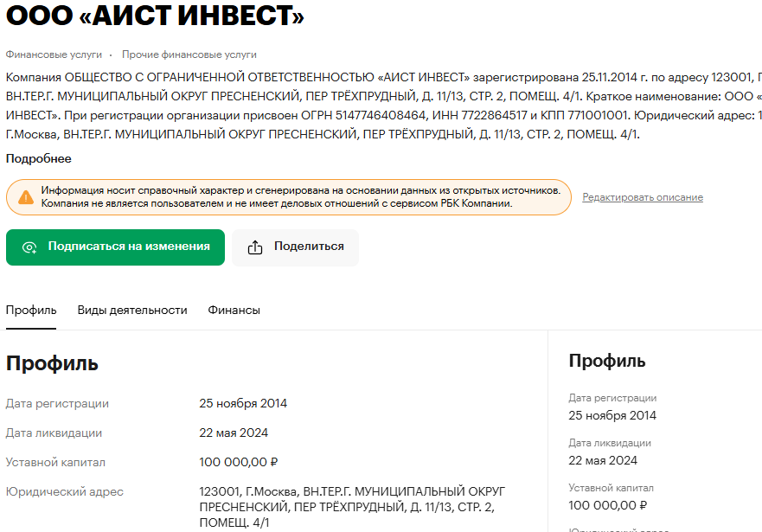
Task: Click the orange warning triangle icon
Action: [26, 197]
